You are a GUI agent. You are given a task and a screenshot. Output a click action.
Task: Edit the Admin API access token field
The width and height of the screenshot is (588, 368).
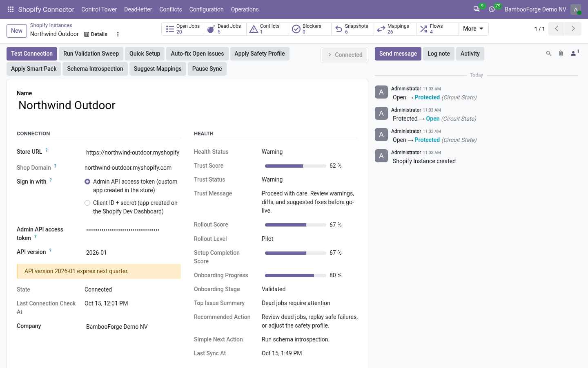(x=133, y=230)
